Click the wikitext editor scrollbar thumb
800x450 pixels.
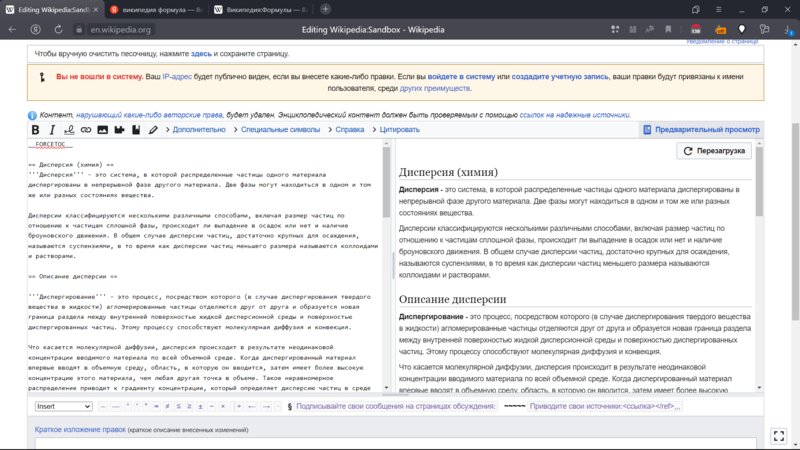click(386, 182)
